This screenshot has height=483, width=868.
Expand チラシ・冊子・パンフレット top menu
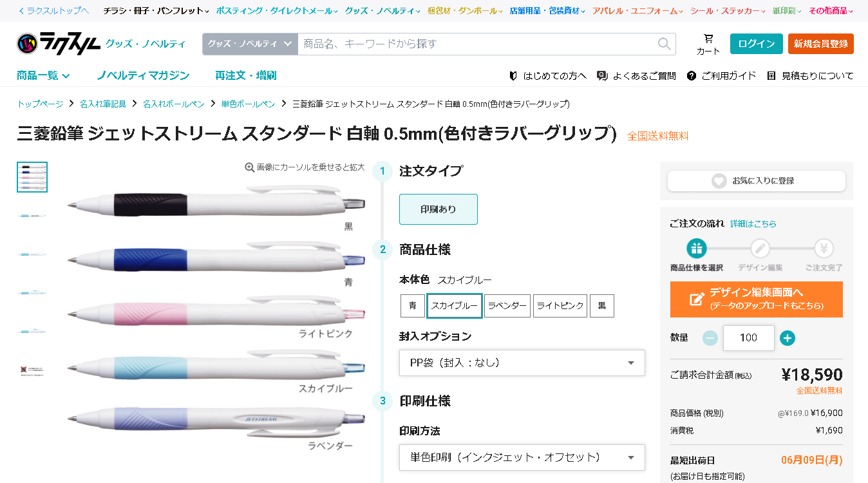(x=156, y=11)
